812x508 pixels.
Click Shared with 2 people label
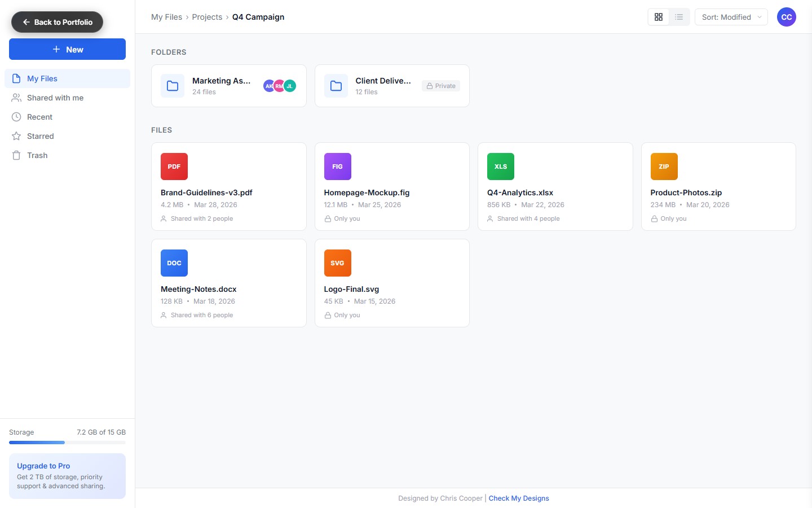202,218
